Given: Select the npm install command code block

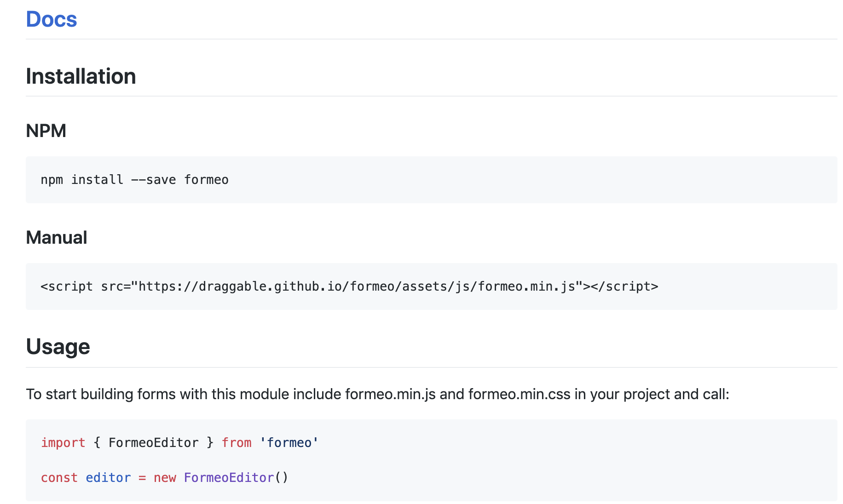Looking at the screenshot, I should [x=134, y=179].
